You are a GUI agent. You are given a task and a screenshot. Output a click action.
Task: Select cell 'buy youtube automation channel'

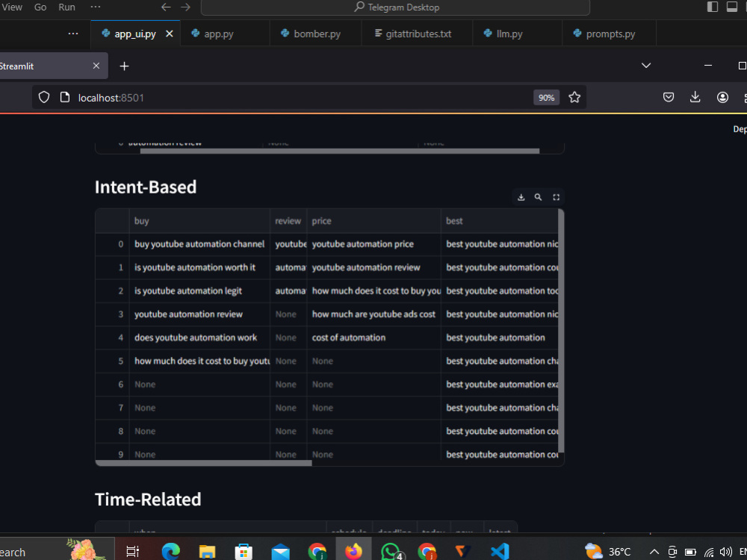coord(199,244)
